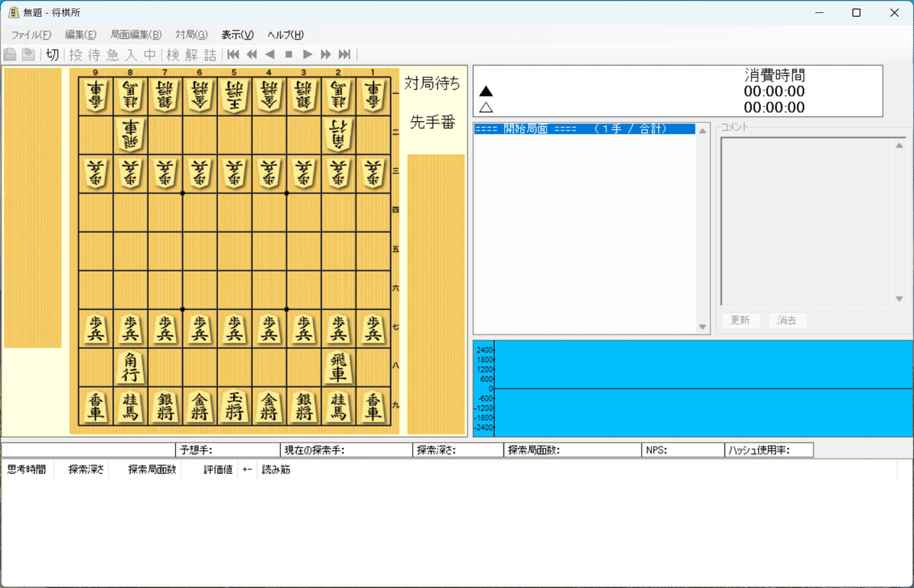Image resolution: width=914 pixels, height=588 pixels.
Task: Click the ハッシュ使用率 status field
Action: coord(769,450)
